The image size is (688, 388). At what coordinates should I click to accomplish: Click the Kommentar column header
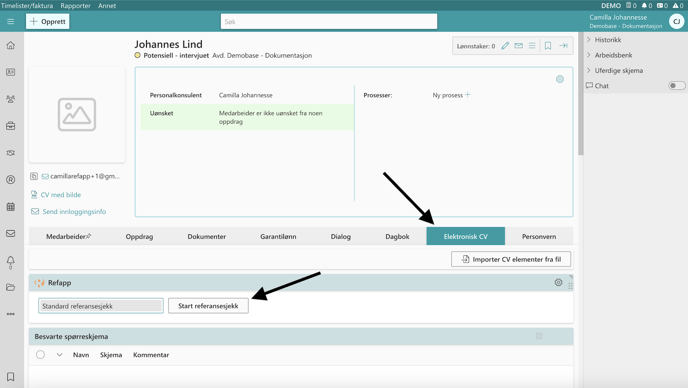(151, 355)
